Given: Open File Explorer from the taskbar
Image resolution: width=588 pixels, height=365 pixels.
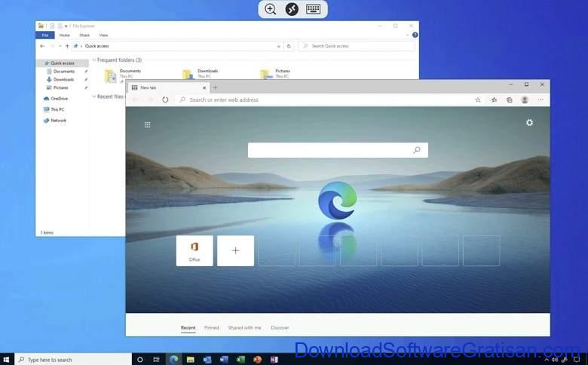Looking at the screenshot, I should click(x=191, y=360).
